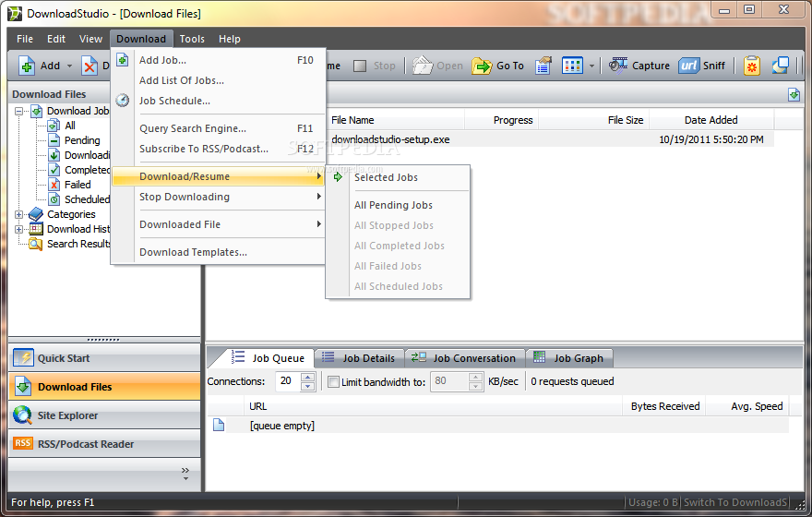Viewport: 812px width, 517px height.
Task: Click the red X Delete toolbar icon
Action: pyautogui.click(x=90, y=66)
